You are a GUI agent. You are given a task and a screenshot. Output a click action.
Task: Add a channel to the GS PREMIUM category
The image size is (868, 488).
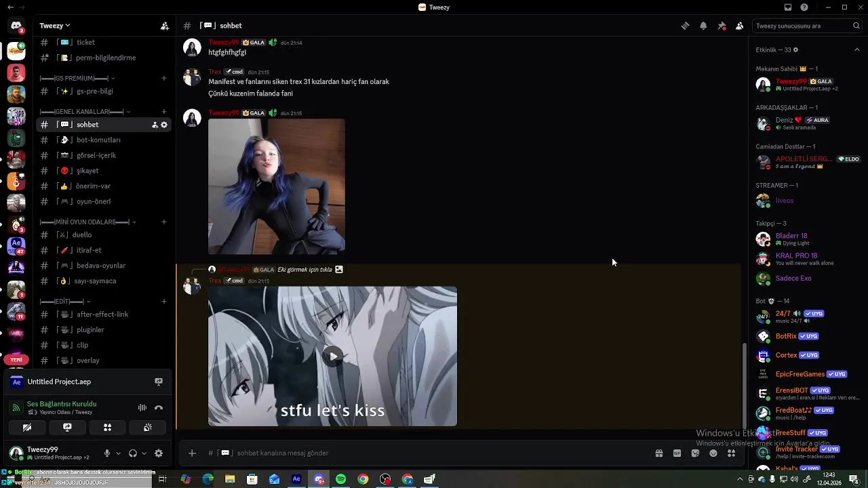click(164, 79)
